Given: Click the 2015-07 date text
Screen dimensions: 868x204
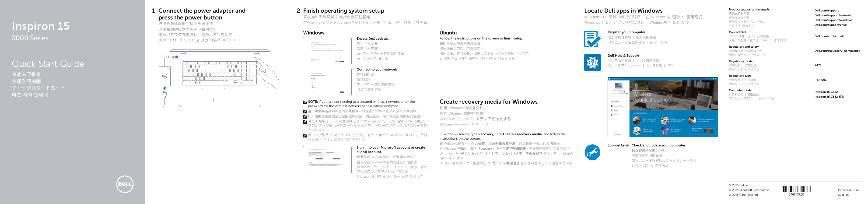Looking at the screenshot, I should [x=844, y=195].
